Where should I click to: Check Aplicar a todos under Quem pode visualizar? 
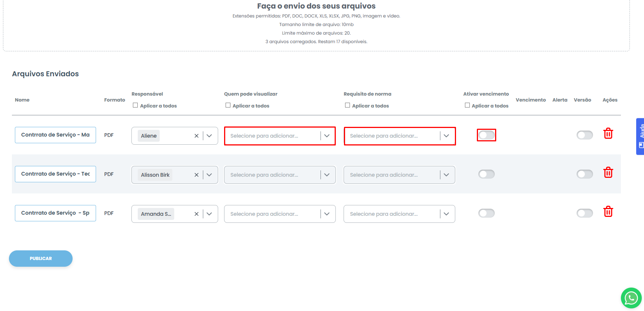pyautogui.click(x=228, y=105)
